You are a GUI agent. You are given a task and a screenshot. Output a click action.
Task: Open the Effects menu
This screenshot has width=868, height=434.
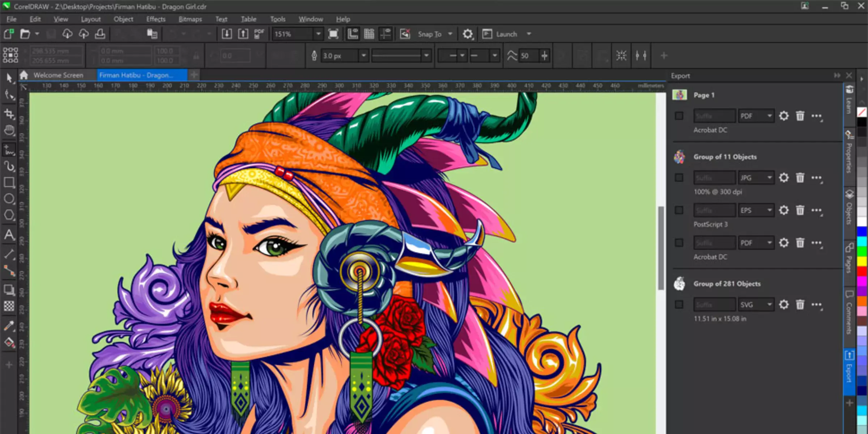coord(156,19)
